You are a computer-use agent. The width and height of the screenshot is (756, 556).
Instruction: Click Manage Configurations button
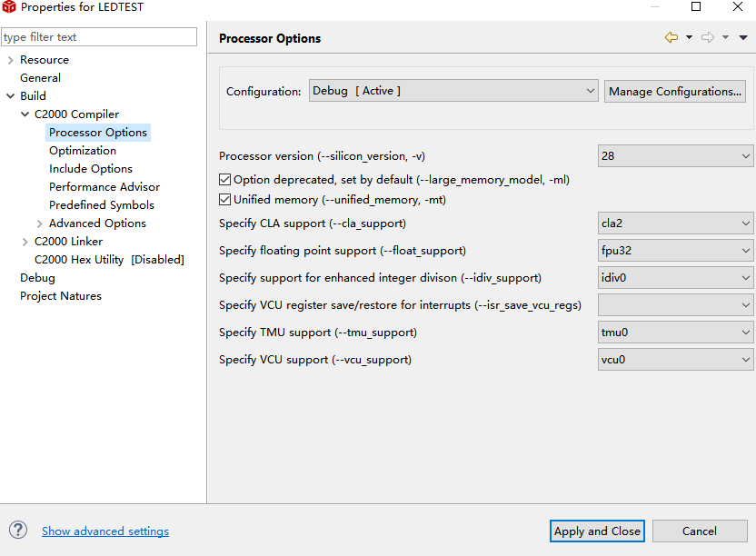(675, 92)
